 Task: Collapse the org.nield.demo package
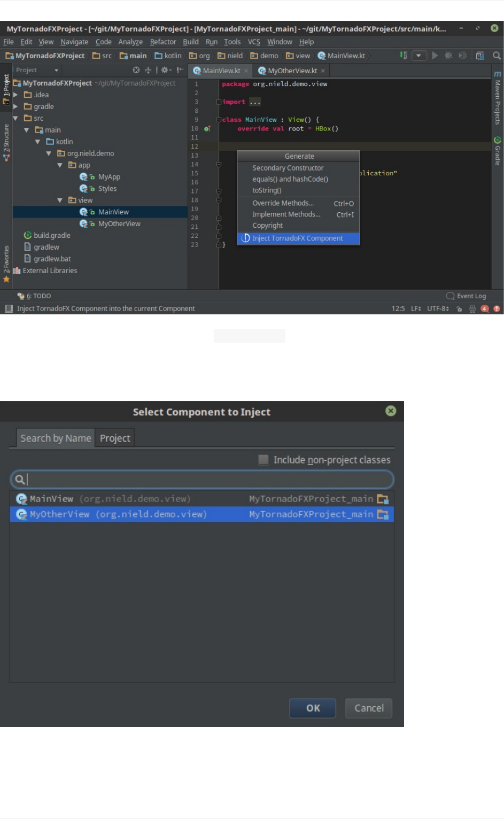pyautogui.click(x=49, y=153)
